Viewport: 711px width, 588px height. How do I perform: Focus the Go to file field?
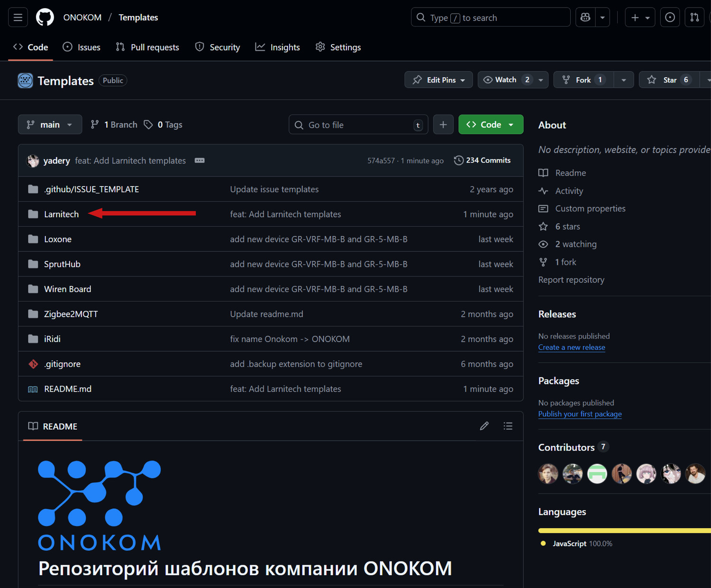(358, 124)
